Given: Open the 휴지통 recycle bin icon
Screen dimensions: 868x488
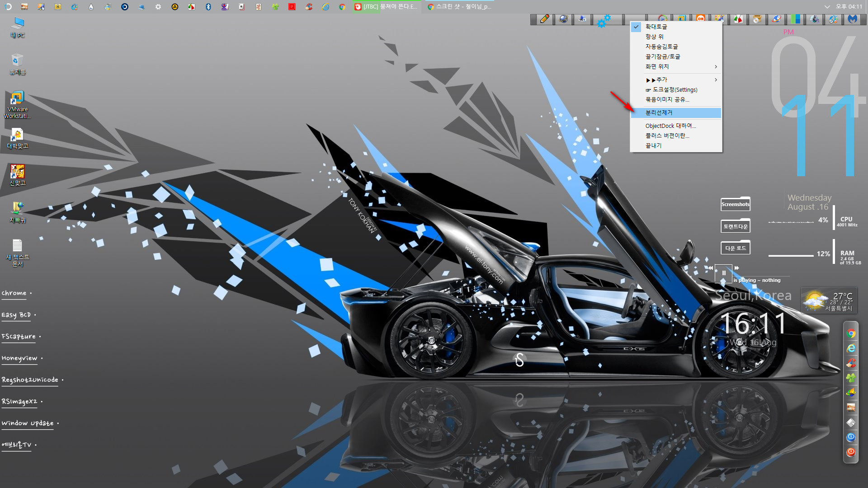Looking at the screenshot, I should [x=18, y=64].
